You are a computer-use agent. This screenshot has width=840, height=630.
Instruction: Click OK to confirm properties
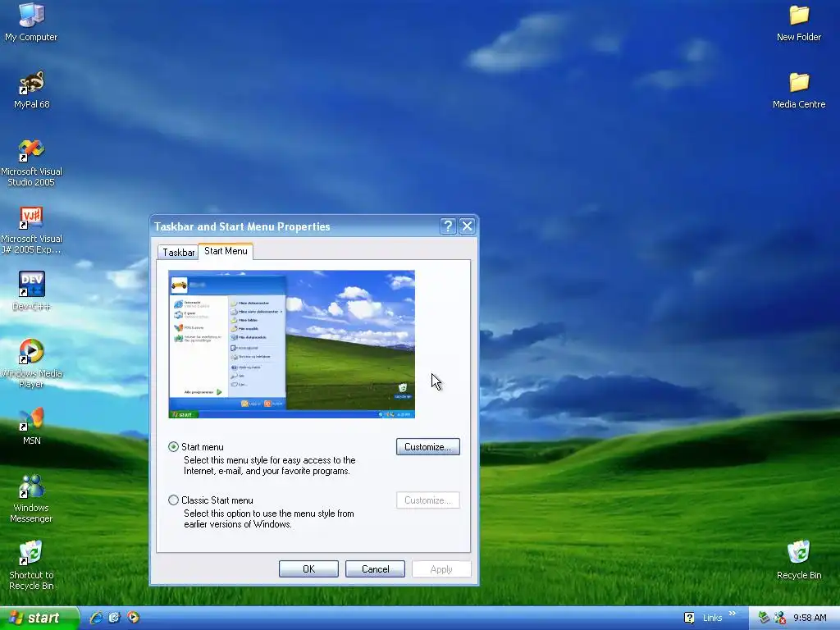[308, 569]
